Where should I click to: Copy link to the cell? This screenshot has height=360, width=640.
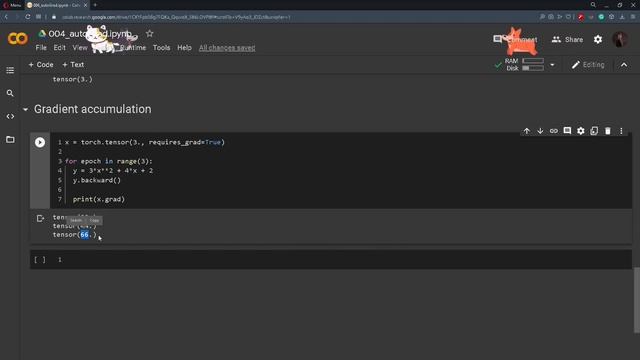click(553, 131)
